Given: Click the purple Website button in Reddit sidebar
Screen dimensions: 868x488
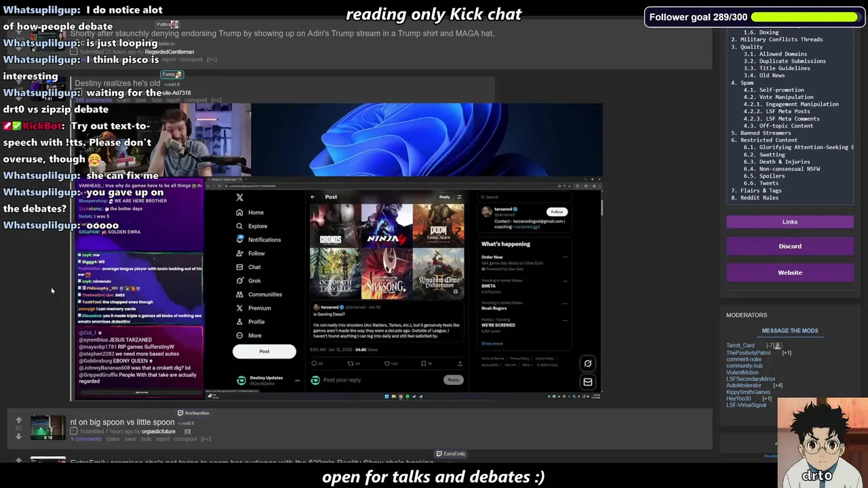Looking at the screenshot, I should 790,272.
